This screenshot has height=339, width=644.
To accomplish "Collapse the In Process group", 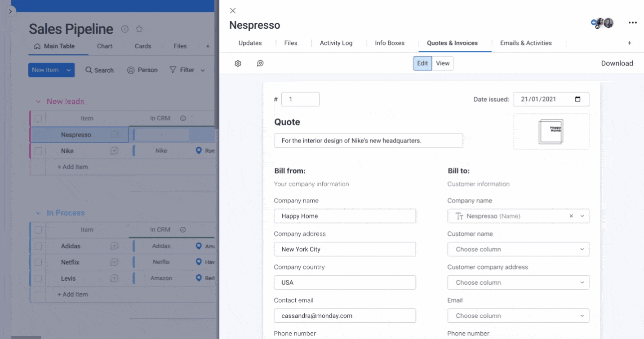I will (x=38, y=213).
